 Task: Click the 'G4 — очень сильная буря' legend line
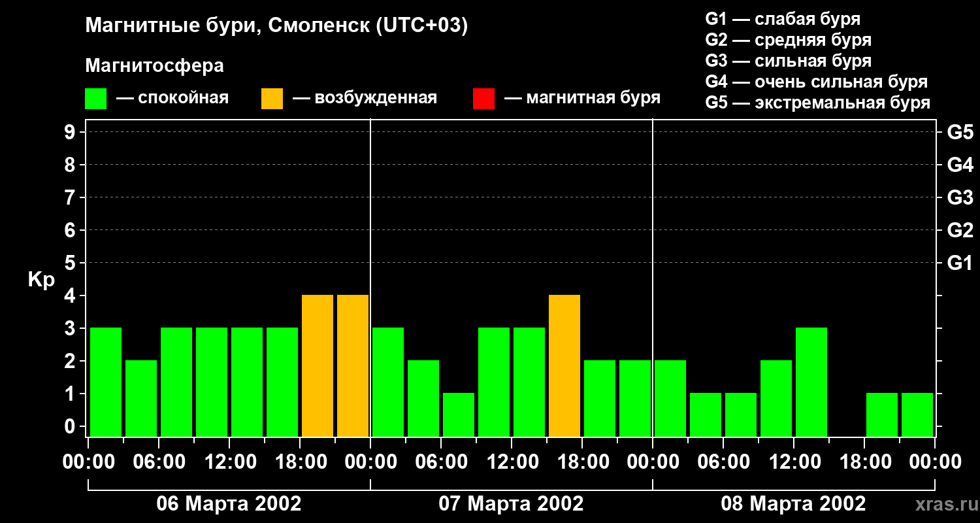817,82
